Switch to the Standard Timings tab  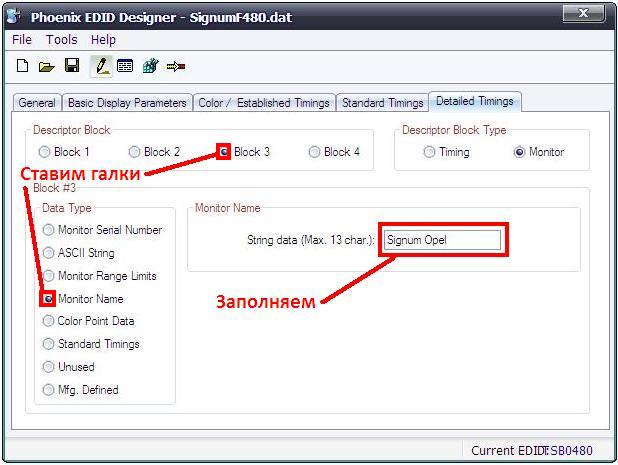pyautogui.click(x=382, y=102)
